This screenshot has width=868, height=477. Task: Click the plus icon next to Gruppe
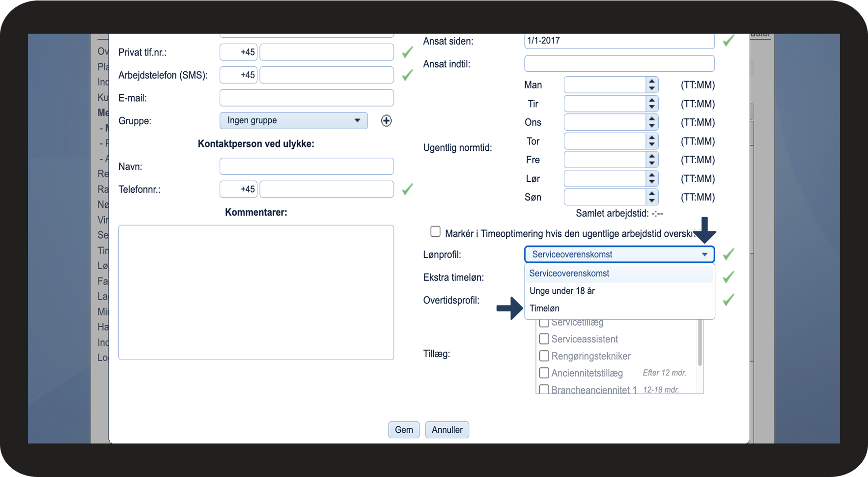[x=386, y=121]
